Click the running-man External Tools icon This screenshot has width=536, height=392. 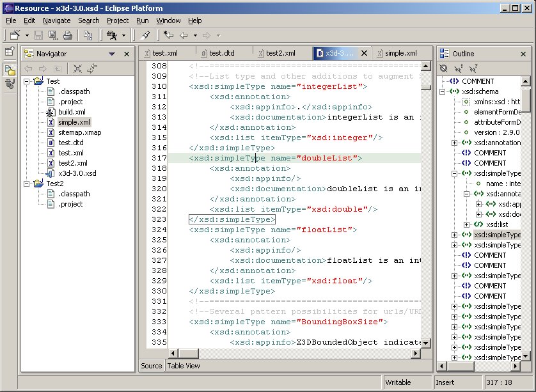[x=112, y=35]
